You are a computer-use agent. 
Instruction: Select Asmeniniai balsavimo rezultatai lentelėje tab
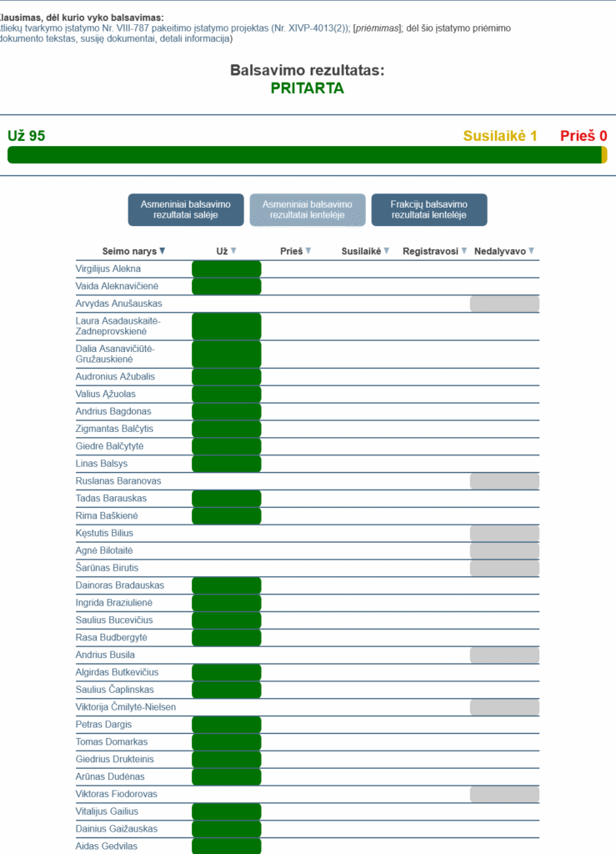[x=308, y=210]
